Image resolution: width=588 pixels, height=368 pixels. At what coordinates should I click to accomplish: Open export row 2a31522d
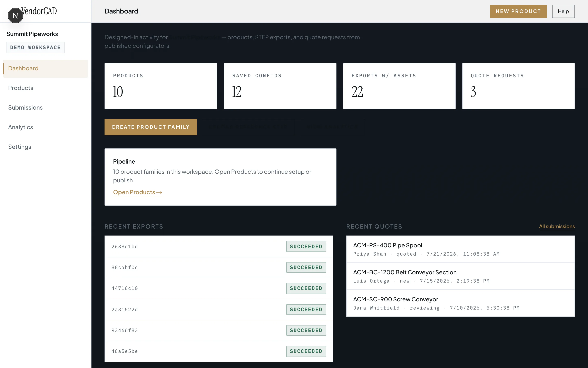[x=219, y=310]
